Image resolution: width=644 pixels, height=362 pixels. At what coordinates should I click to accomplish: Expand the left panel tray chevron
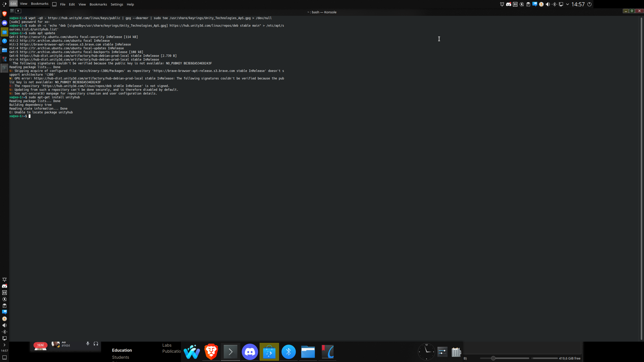[4, 345]
